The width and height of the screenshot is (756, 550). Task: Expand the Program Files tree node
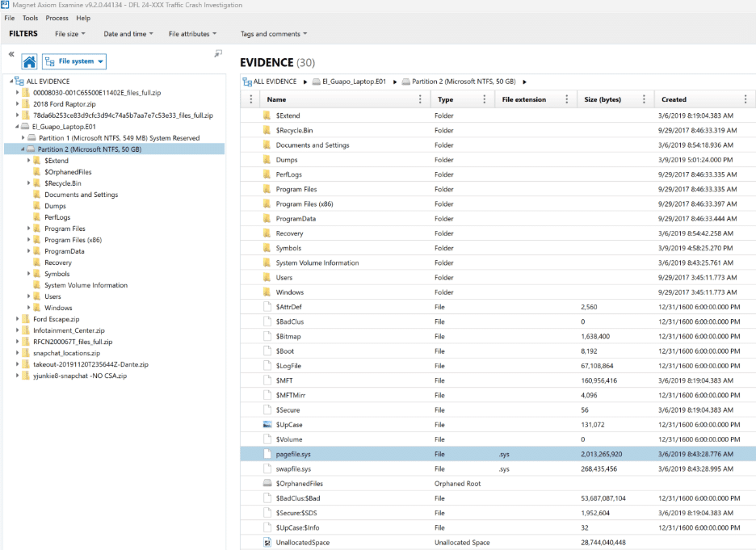28,229
